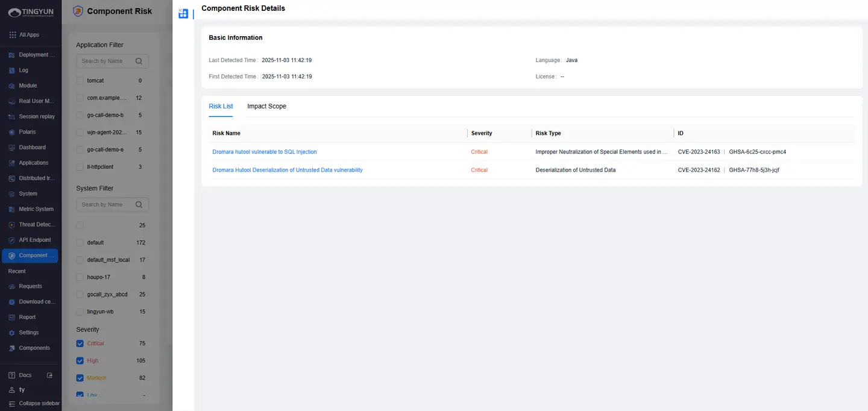Click search magnifier in Application Filter
868x411 pixels.
coord(139,61)
